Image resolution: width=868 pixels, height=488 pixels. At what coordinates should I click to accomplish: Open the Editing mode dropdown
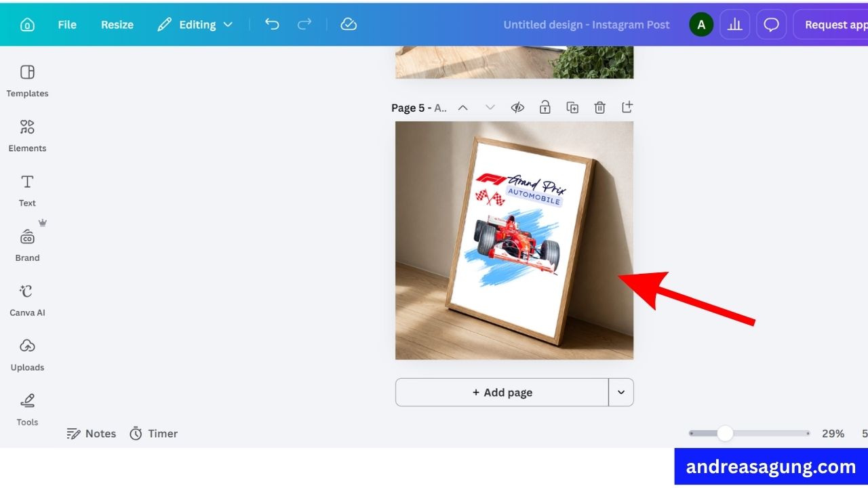coord(195,24)
